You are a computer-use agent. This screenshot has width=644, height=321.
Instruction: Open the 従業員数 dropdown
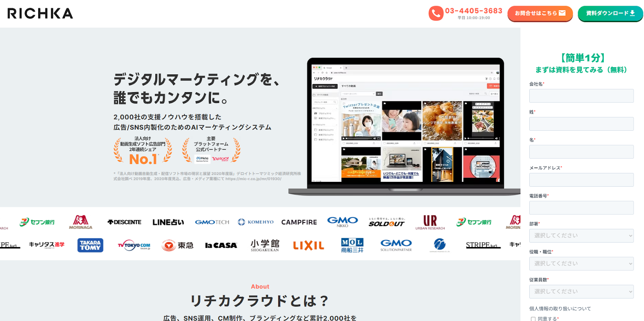581,292
